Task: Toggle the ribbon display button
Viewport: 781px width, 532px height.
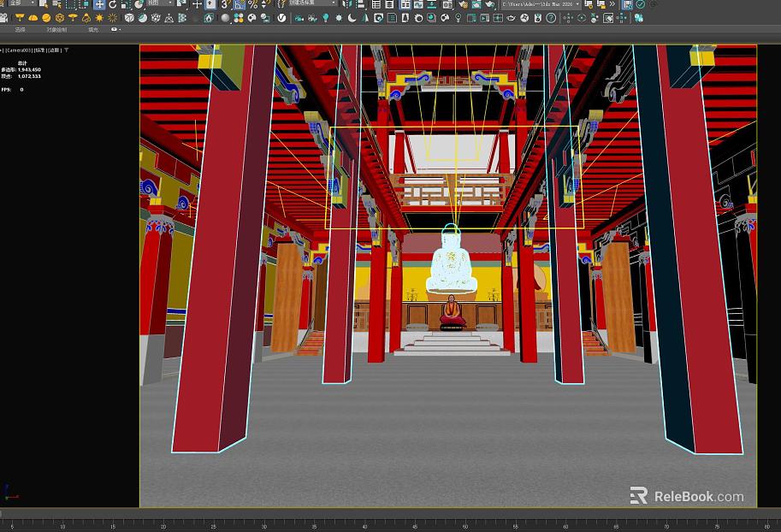Action: 405,4
